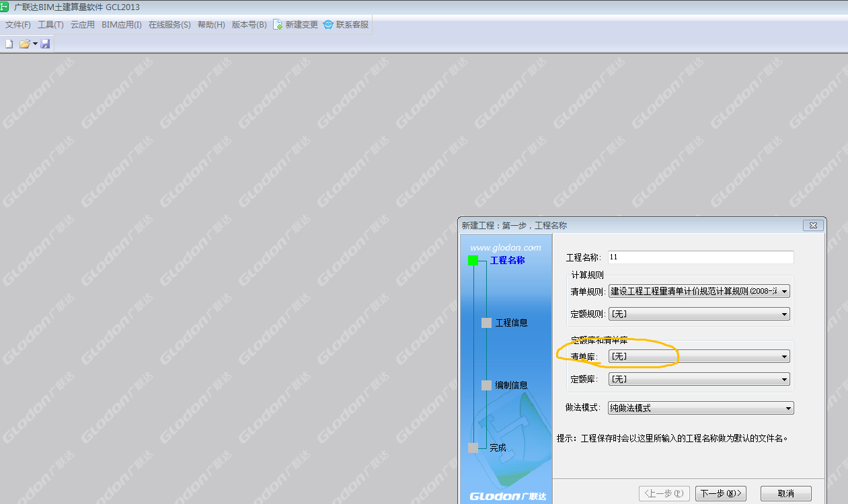Click the gray 完成 step marker
Screen dimensions: 848x504
(473, 448)
